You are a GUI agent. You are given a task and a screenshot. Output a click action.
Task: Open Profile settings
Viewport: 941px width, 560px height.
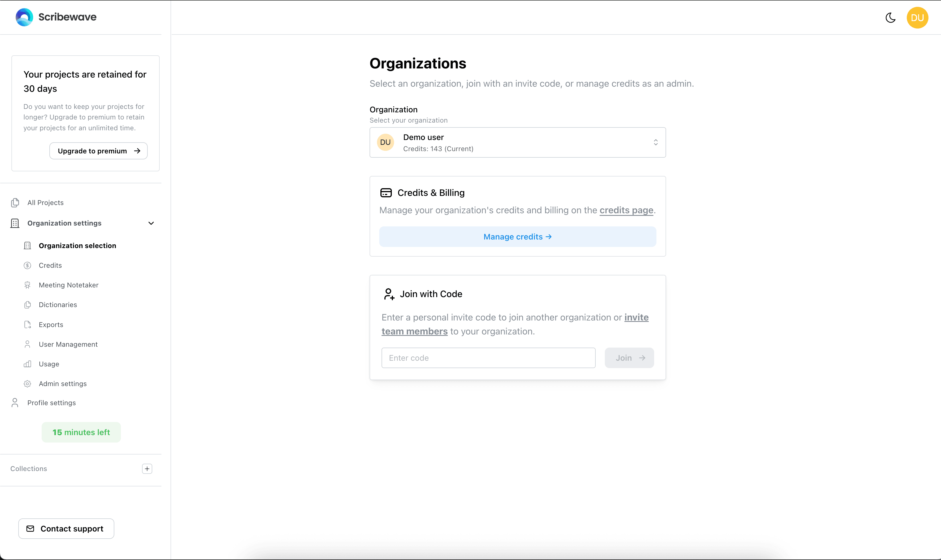(x=51, y=403)
